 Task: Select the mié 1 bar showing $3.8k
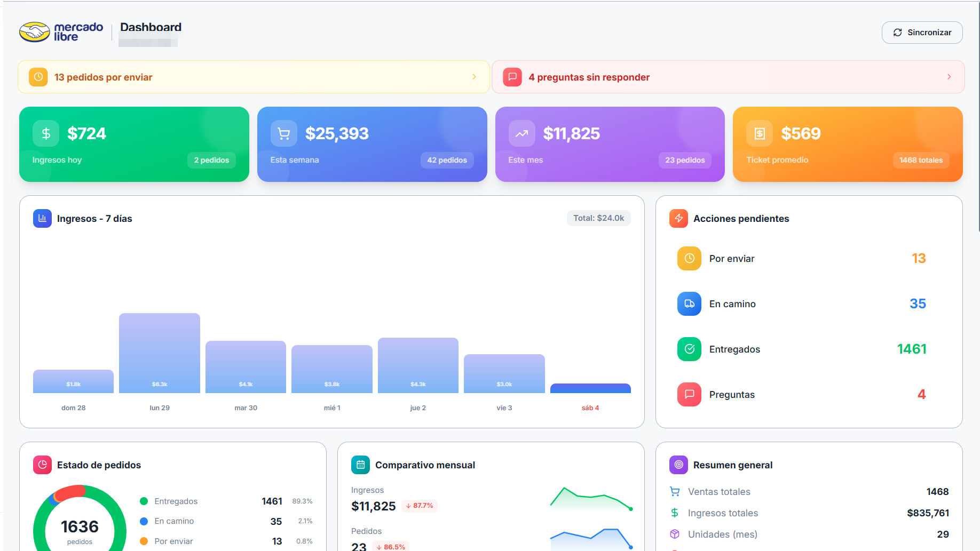click(x=332, y=369)
